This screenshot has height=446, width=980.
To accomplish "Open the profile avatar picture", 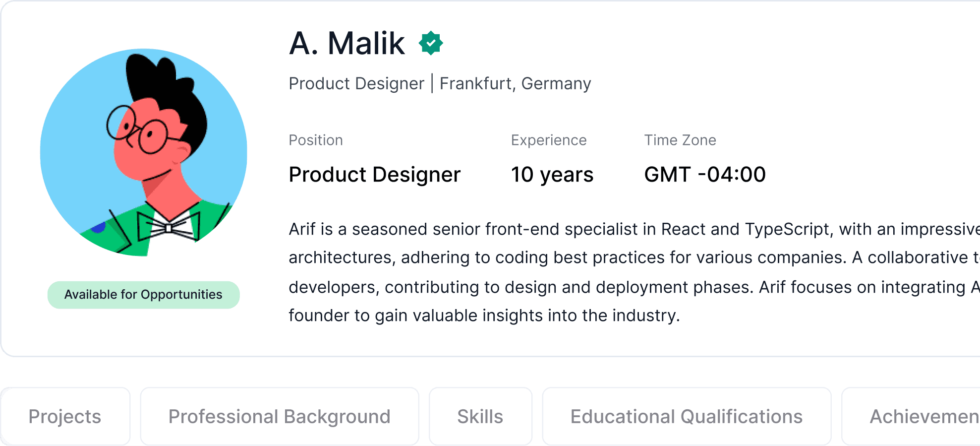I will pyautogui.click(x=144, y=152).
